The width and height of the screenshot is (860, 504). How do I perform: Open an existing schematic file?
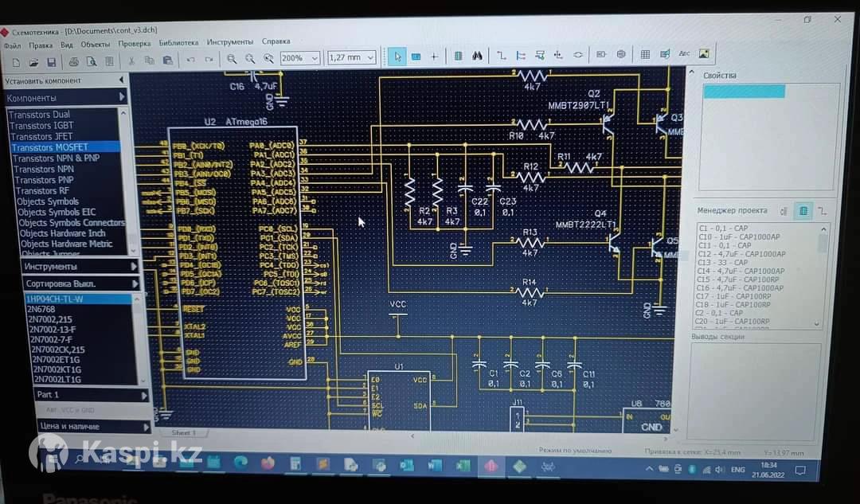click(x=33, y=63)
